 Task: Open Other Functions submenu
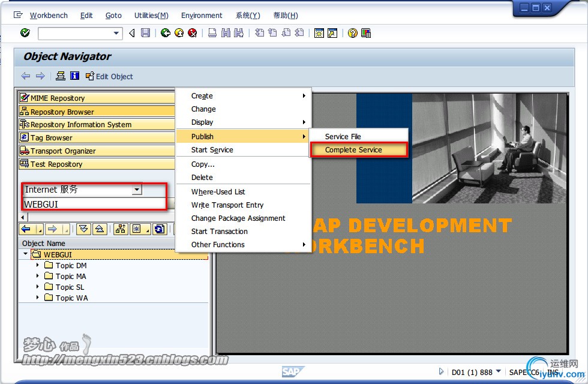243,245
